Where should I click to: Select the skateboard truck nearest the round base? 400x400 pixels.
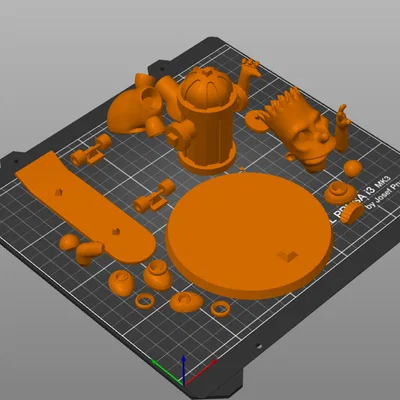[155, 196]
